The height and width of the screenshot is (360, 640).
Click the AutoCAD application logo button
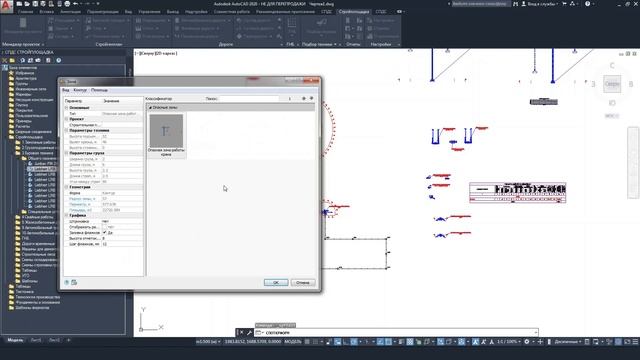tap(6, 6)
